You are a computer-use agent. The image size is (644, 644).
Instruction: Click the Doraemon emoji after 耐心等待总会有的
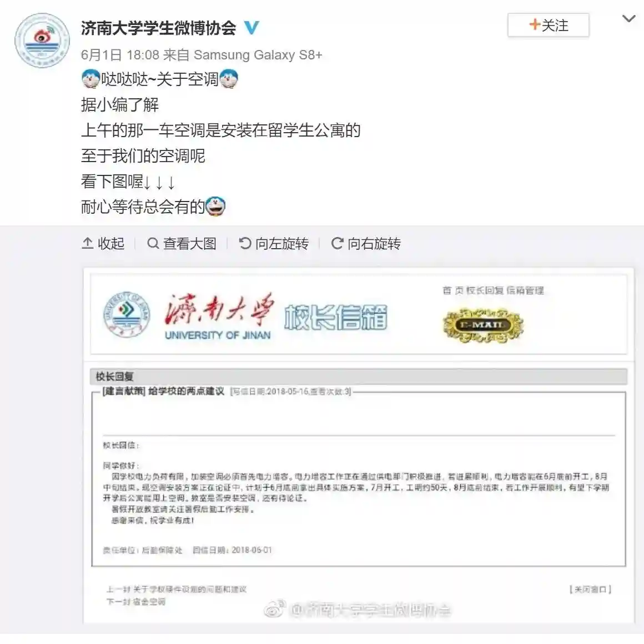[x=215, y=206]
